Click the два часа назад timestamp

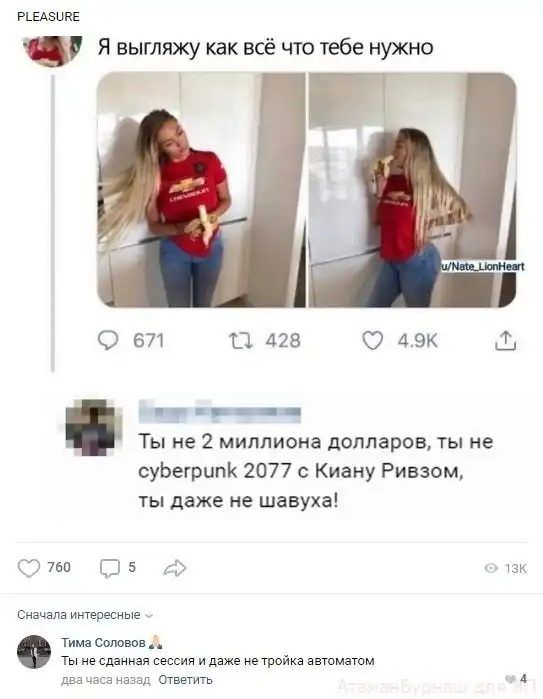pos(106,680)
